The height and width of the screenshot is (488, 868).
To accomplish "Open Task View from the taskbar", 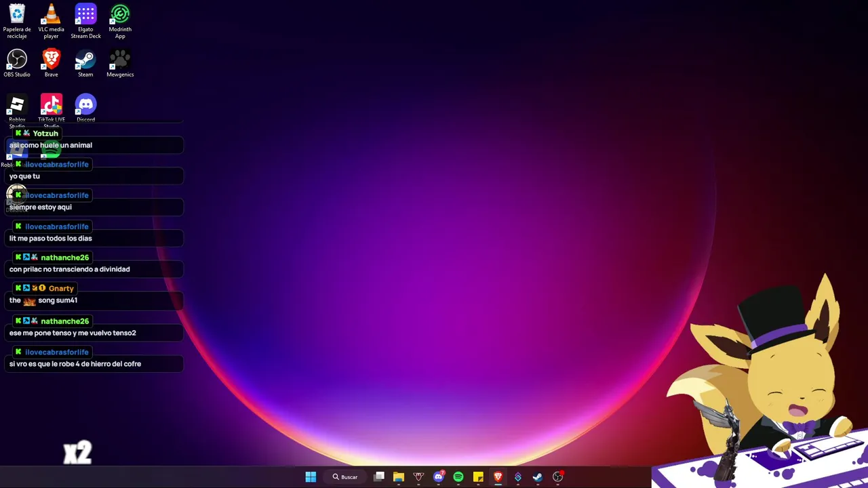I will click(379, 477).
